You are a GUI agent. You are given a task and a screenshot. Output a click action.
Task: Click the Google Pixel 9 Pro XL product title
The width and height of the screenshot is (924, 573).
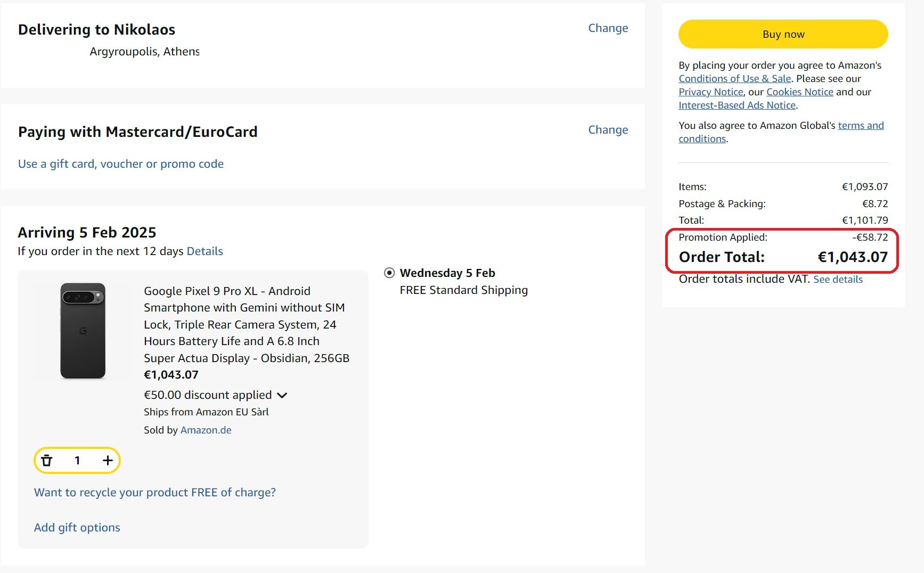point(247,324)
